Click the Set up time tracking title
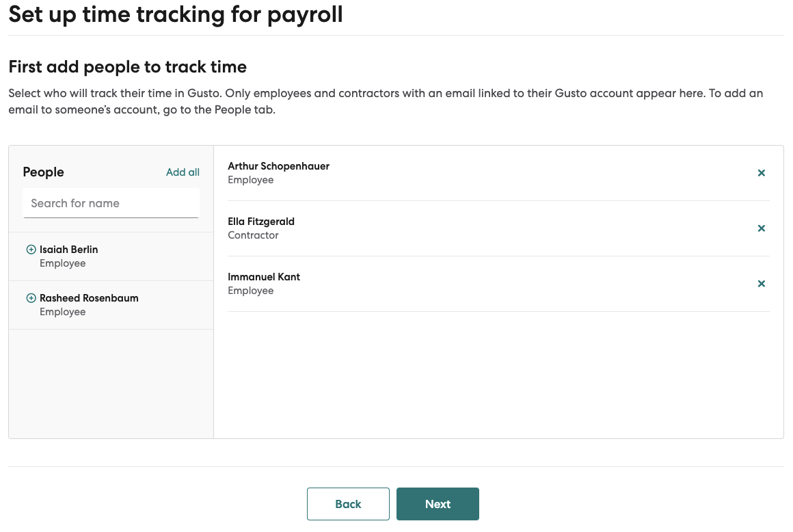Screen dimensions: 793x532 pos(176,14)
